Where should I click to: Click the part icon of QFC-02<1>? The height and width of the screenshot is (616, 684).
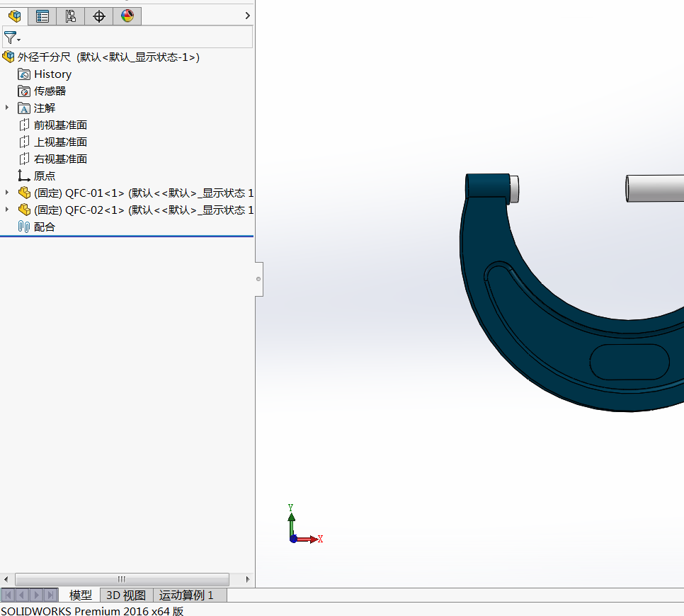point(24,210)
